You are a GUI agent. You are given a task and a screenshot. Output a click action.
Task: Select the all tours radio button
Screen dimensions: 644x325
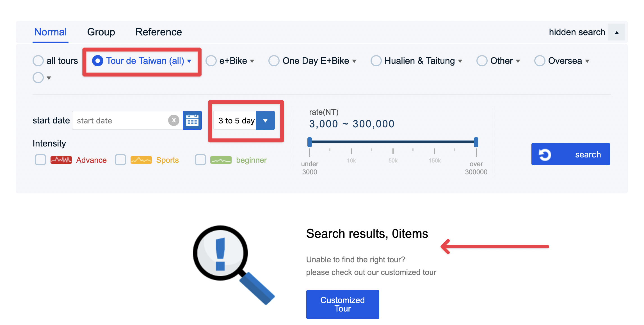pos(38,60)
